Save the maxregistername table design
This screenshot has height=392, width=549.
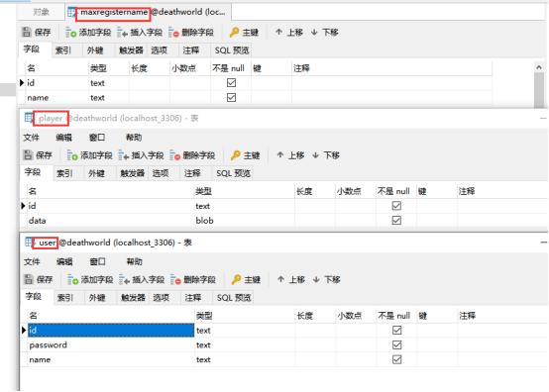pyautogui.click(x=37, y=32)
